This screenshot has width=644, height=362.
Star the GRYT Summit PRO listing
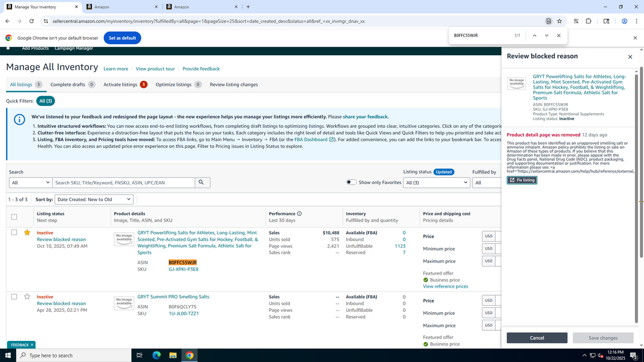[x=27, y=297]
